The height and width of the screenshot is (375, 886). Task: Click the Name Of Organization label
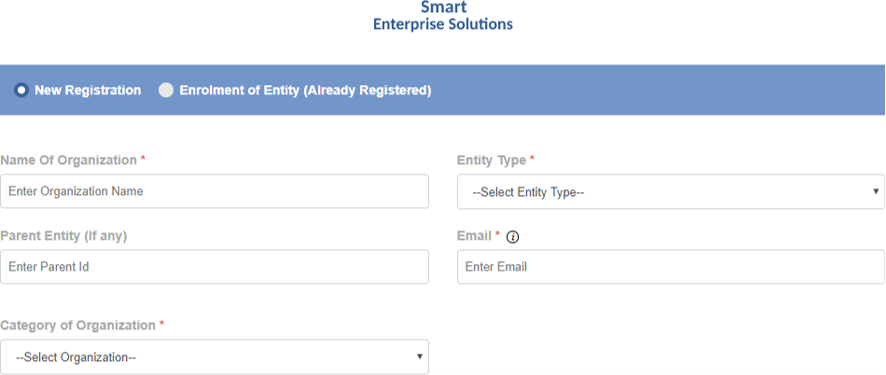tap(68, 160)
